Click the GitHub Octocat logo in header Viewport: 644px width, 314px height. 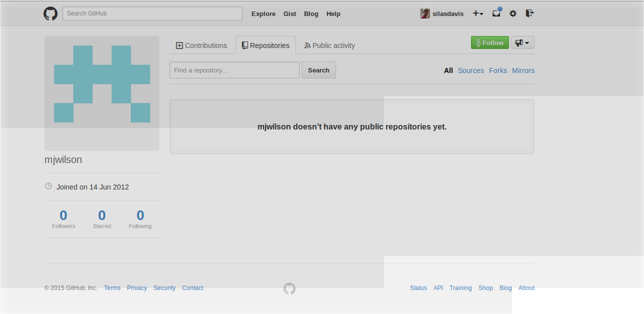(50, 13)
